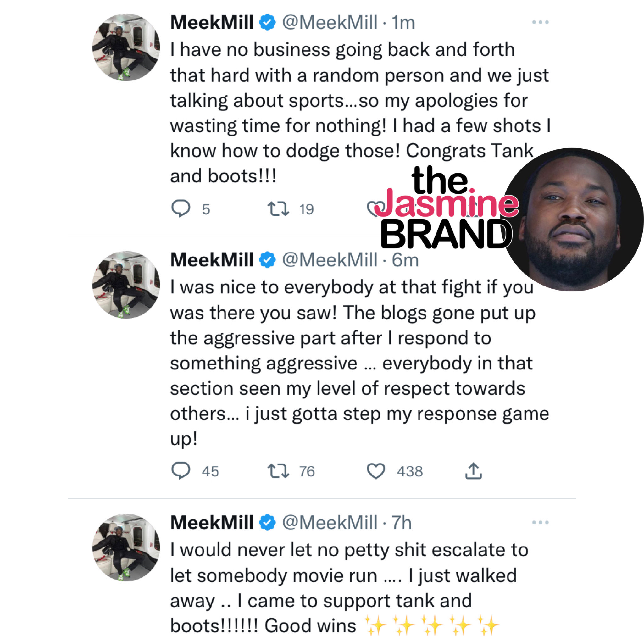Image resolution: width=644 pixels, height=644 pixels.
Task: Retweet the 1m apology tweet
Action: [278, 209]
